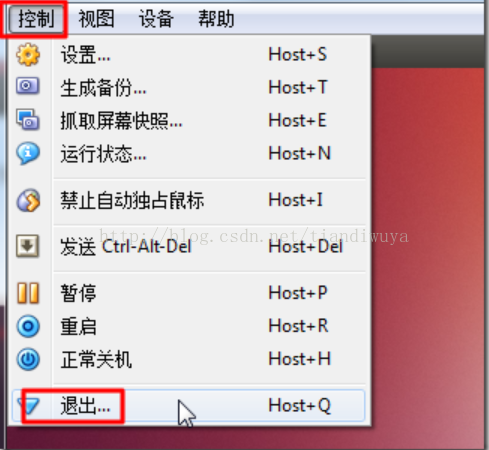Click the info bubble icon for 运行状态
This screenshot has height=450, width=489.
(28, 153)
